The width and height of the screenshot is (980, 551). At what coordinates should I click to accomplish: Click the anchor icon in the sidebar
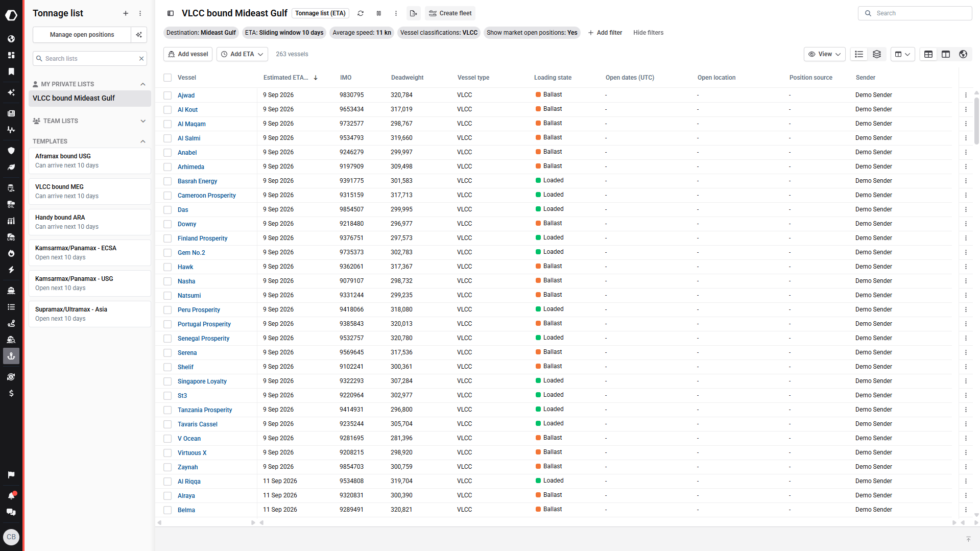[x=11, y=356]
